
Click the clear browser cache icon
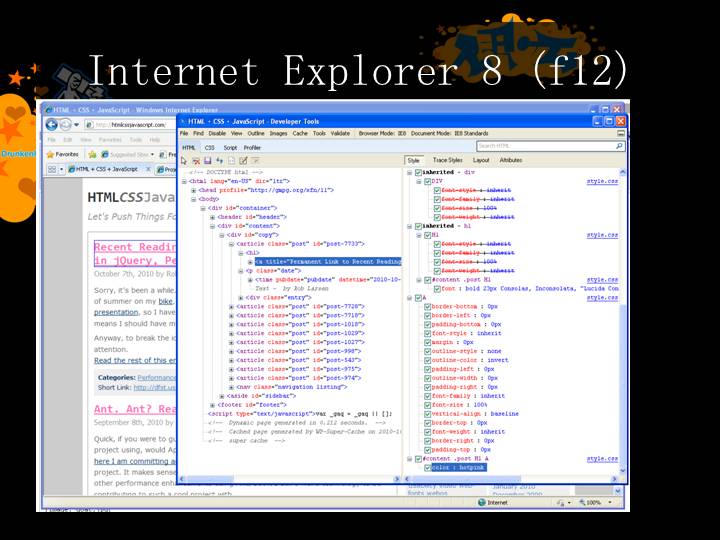tap(196, 160)
